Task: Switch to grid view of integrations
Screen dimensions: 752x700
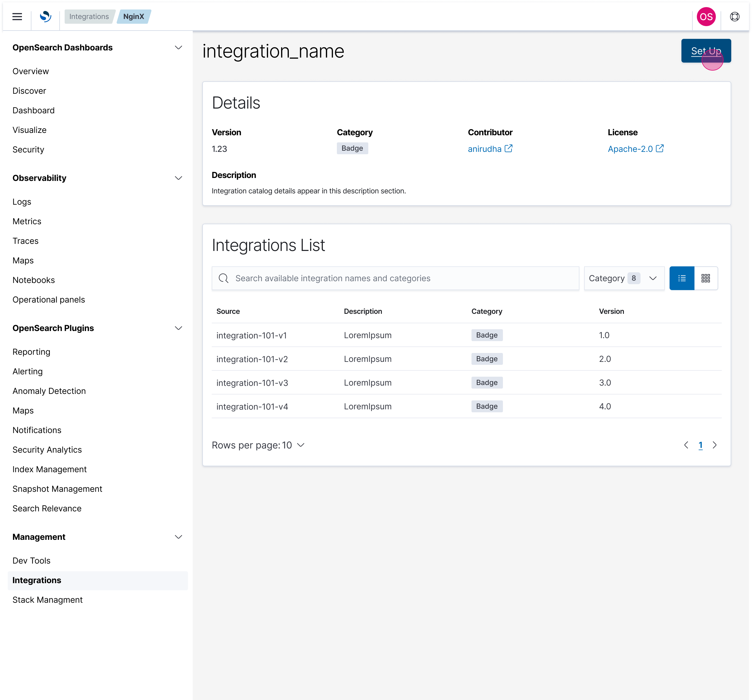Action: pyautogui.click(x=705, y=278)
